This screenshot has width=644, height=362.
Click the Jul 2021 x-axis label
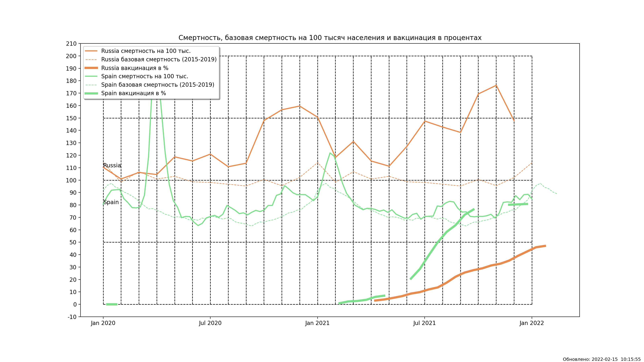pyautogui.click(x=424, y=323)
